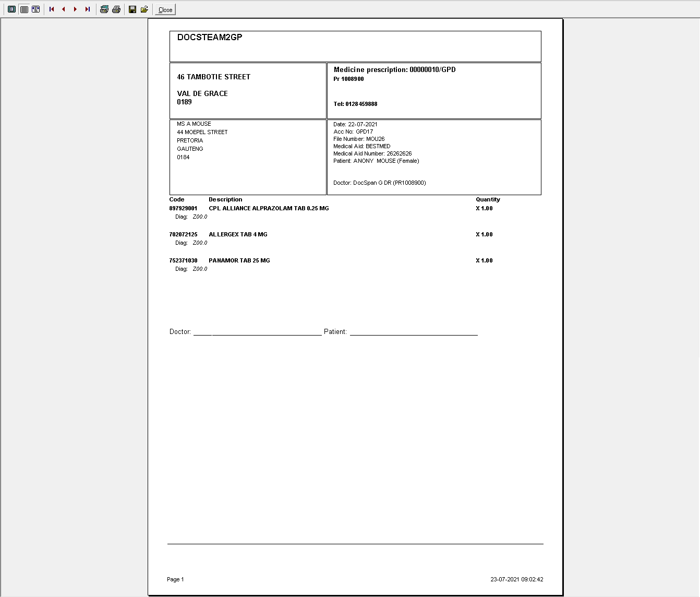Screen dimensions: 700x597
Task: Go to the next page using the right arrow
Action: (76, 9)
